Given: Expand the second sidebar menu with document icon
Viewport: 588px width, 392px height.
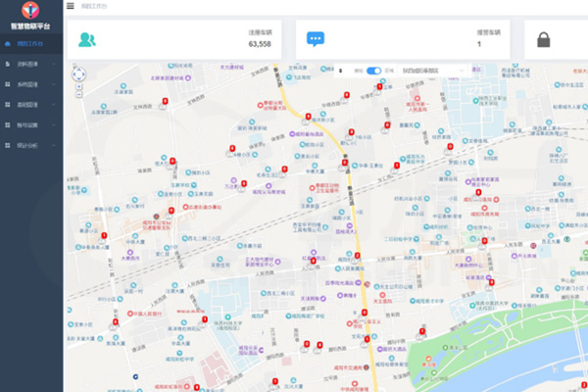Looking at the screenshot, I should click(x=30, y=65).
